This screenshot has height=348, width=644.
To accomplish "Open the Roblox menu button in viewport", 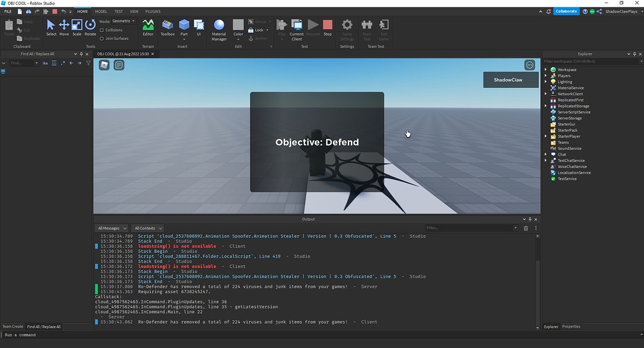I will point(105,65).
